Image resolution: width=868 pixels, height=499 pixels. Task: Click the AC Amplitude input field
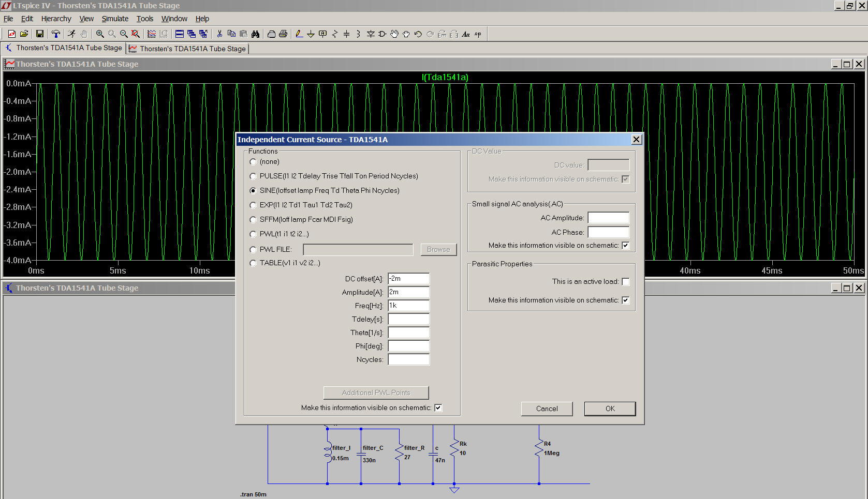tap(609, 218)
